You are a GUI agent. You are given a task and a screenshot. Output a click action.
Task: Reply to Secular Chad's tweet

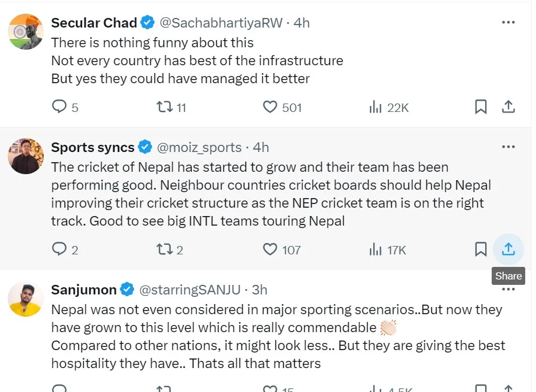[x=59, y=107]
